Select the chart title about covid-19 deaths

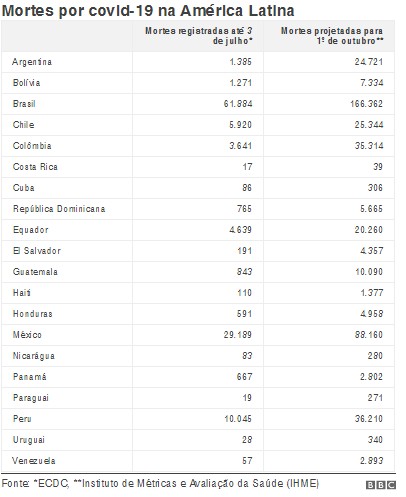[x=148, y=10]
